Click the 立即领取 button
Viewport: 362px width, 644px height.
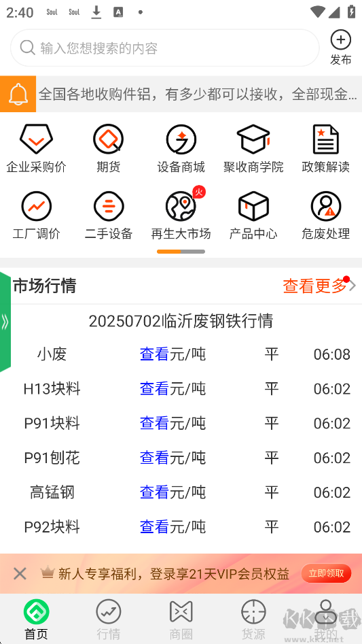tap(326, 573)
